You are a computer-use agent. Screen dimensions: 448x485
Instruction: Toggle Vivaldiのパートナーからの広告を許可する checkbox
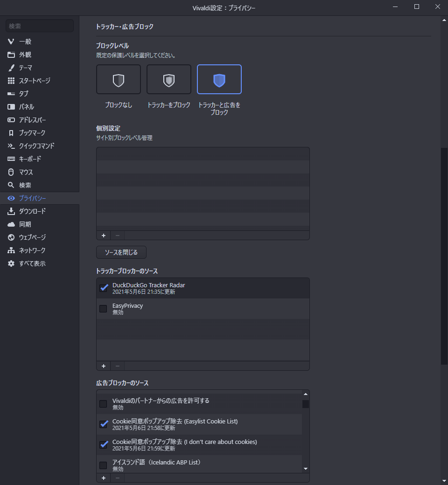[x=103, y=404]
